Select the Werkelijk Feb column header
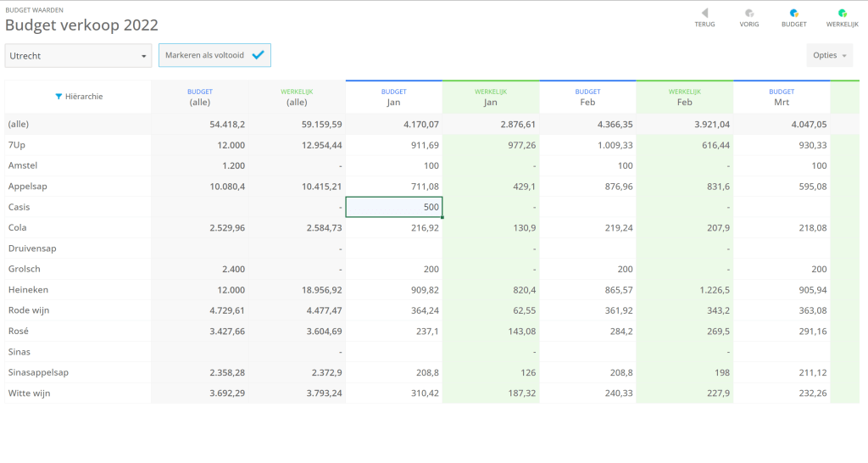 coord(684,97)
